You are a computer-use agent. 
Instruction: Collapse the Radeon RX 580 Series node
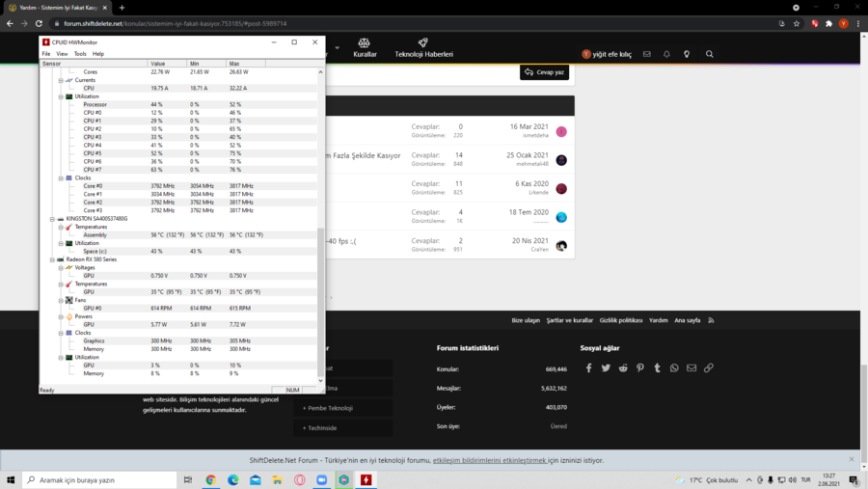tap(52, 259)
